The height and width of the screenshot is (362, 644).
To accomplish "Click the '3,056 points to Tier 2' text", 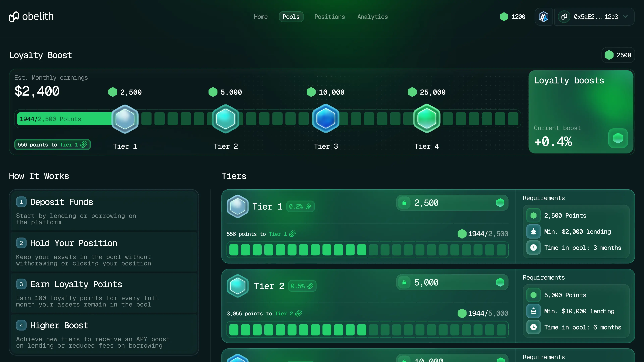I will pyautogui.click(x=264, y=314).
